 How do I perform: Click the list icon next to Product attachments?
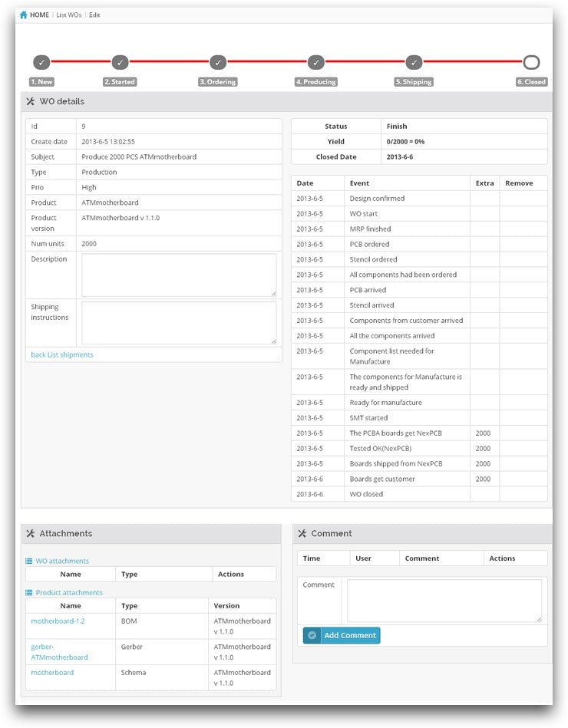[x=29, y=592]
